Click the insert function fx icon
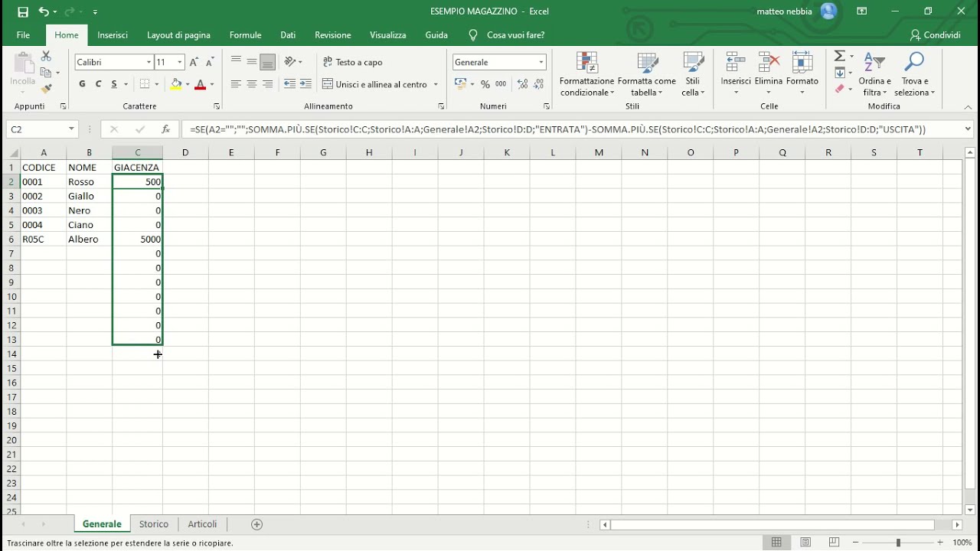Image resolution: width=980 pixels, height=551 pixels. (x=165, y=129)
